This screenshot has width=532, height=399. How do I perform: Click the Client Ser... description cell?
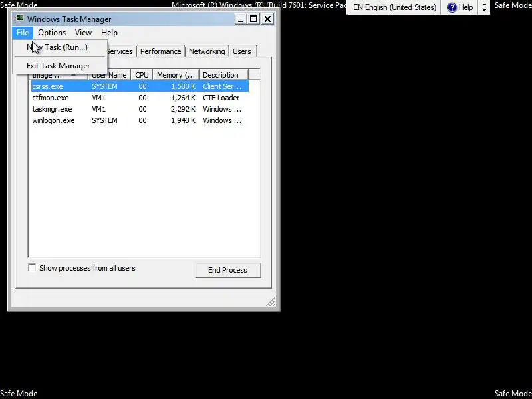point(222,86)
